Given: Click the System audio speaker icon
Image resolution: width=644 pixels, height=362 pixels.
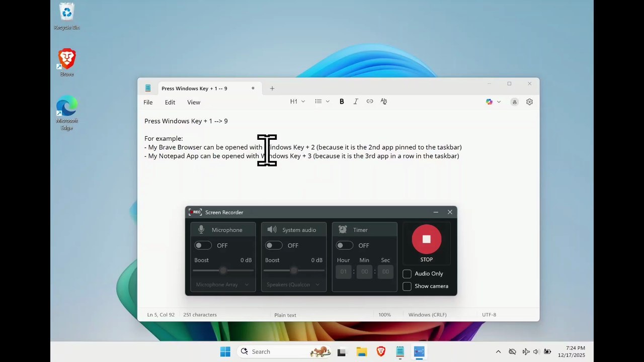Looking at the screenshot, I should 272,230.
